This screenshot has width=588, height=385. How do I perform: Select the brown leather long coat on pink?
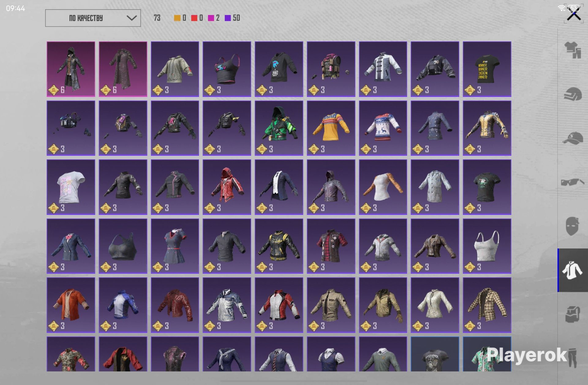coord(123,69)
